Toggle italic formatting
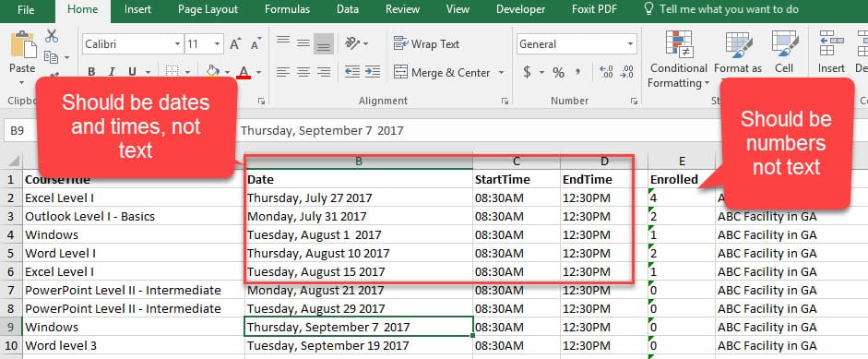The height and width of the screenshot is (359, 868). (112, 72)
